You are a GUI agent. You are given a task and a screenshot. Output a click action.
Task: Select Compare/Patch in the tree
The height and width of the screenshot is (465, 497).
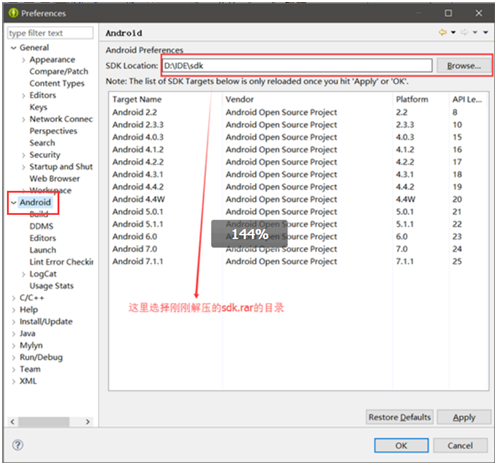tap(59, 71)
